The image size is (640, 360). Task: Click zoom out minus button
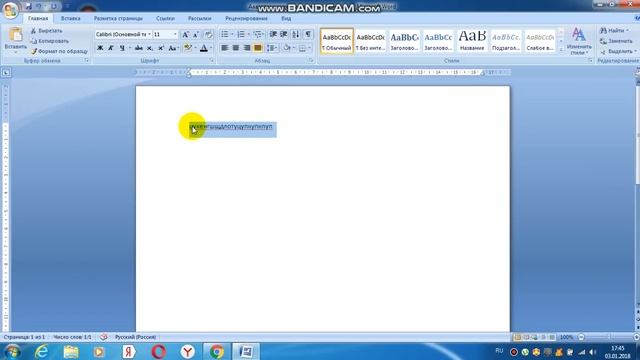(x=582, y=337)
